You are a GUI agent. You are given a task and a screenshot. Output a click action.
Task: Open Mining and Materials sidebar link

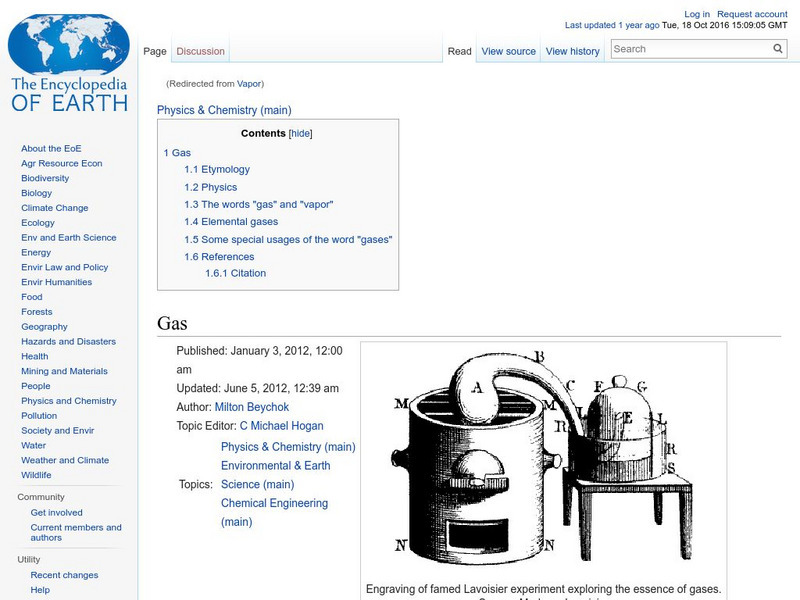pos(64,371)
